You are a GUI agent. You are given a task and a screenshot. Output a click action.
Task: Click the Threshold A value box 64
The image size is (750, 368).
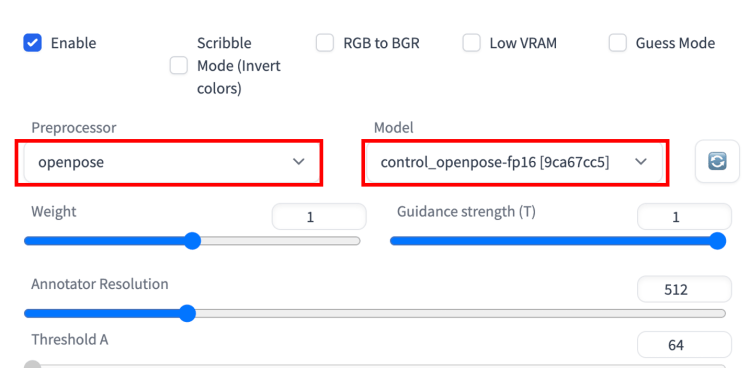[x=684, y=345]
